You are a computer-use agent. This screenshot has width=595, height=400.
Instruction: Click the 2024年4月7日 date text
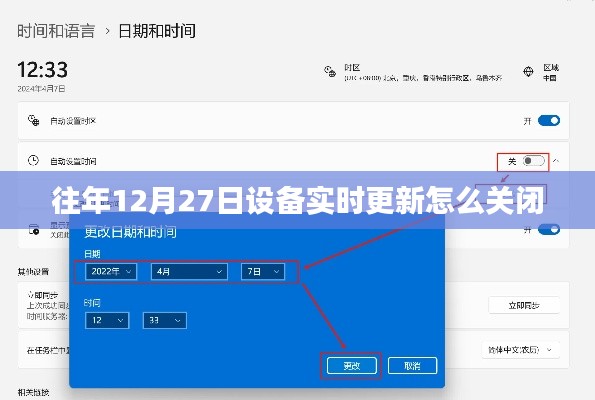tap(41, 89)
